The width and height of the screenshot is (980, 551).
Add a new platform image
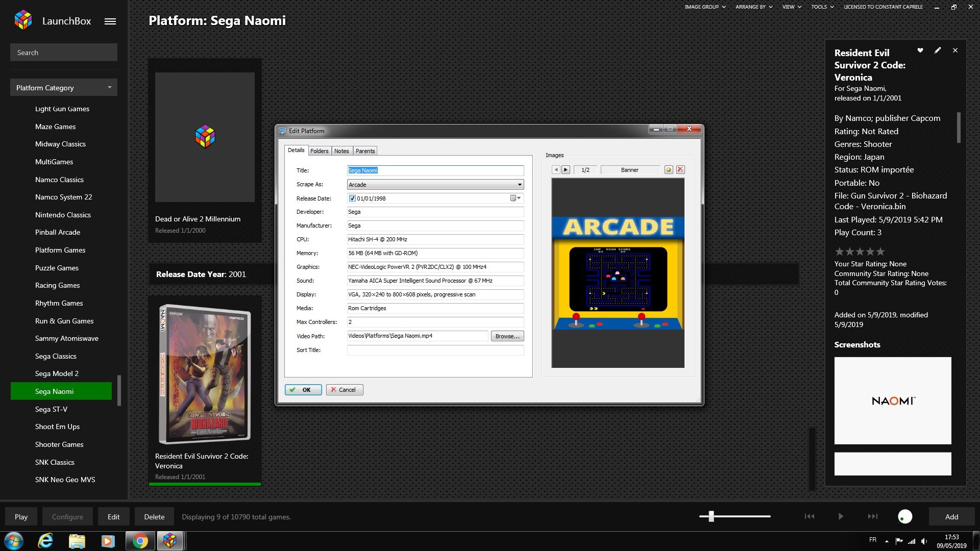click(x=669, y=170)
